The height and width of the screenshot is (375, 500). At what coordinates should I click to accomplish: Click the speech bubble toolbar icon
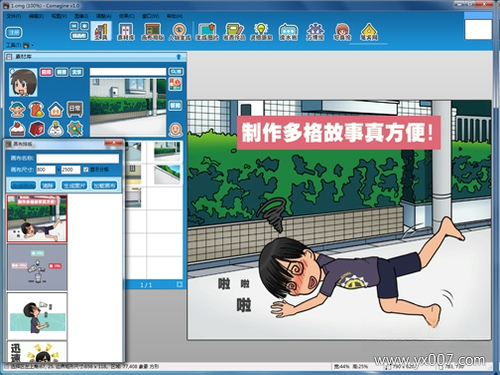288,31
